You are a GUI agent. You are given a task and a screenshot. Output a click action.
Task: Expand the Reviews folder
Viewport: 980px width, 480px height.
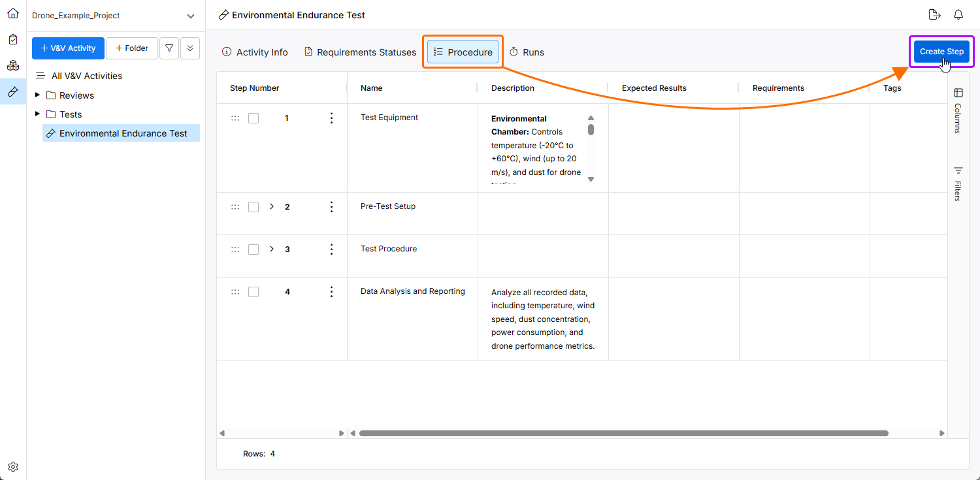[x=37, y=95]
